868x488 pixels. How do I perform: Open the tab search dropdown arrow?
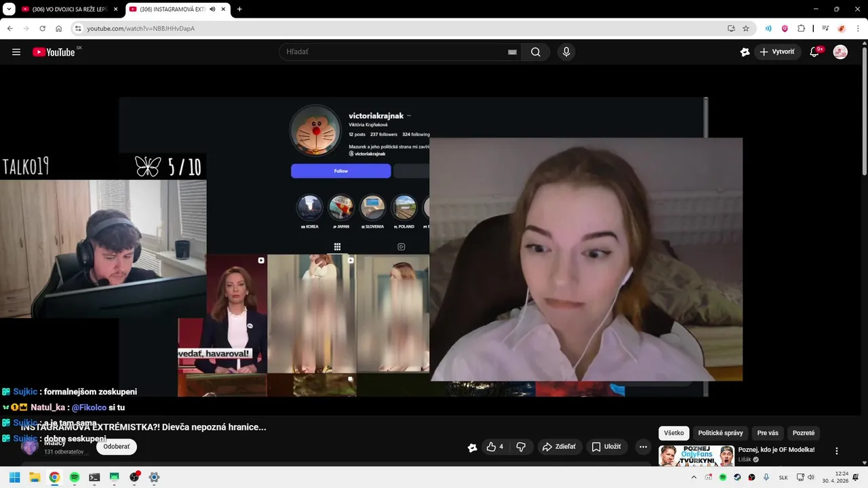9,9
